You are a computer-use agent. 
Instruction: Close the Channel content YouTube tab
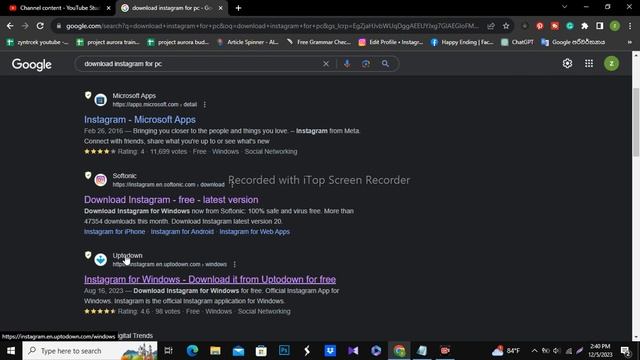tap(109, 8)
